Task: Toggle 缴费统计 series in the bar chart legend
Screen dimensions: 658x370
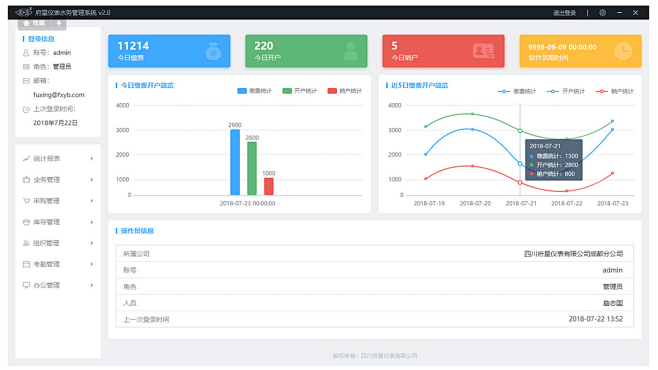Action: click(254, 91)
